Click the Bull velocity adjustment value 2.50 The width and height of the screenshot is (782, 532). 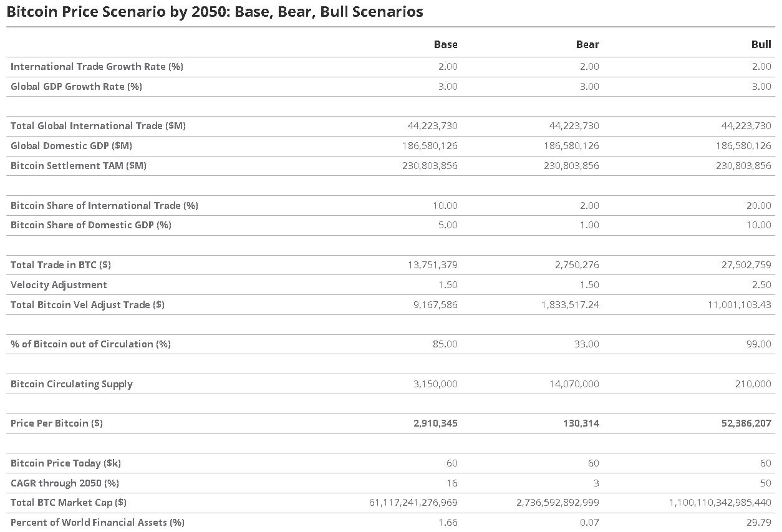761,285
